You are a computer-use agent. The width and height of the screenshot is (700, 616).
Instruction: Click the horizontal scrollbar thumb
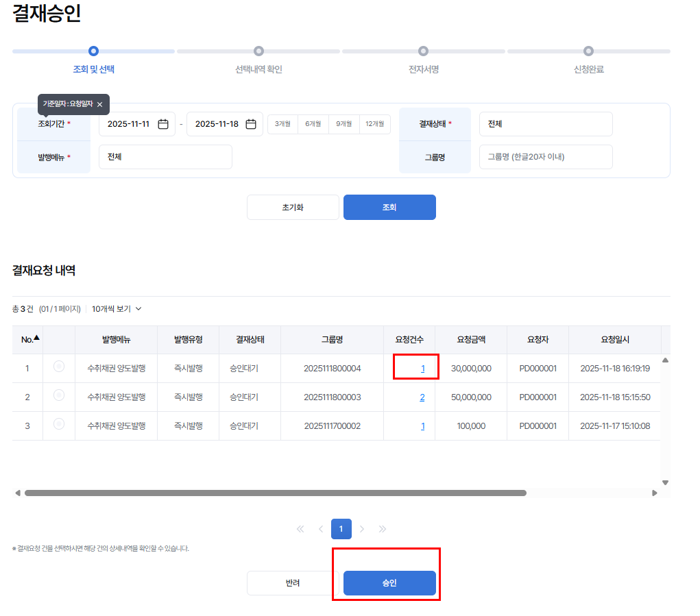276,493
